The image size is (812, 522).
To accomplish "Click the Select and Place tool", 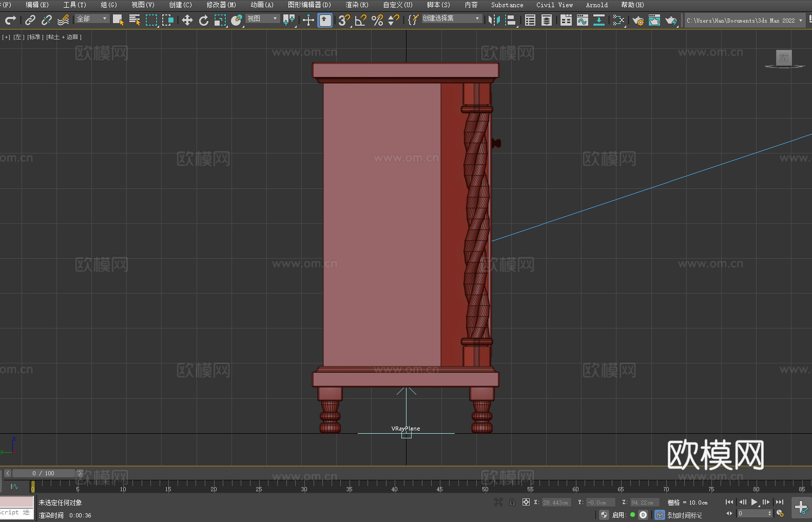I will point(237,20).
